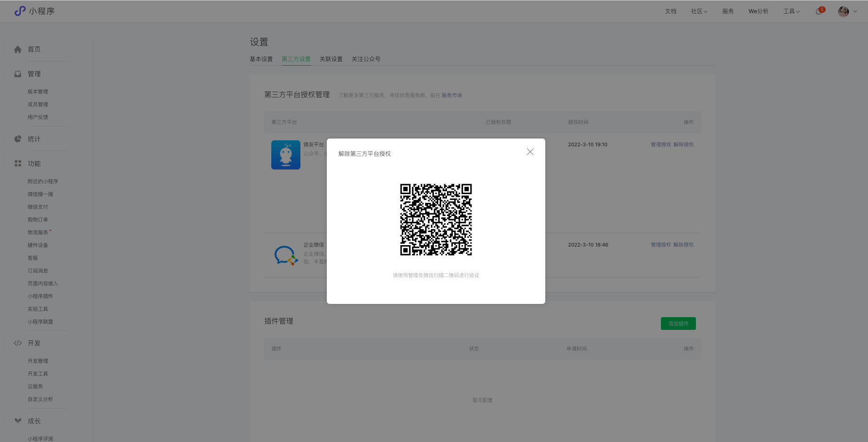Open 附近的小程序 in sidebar
The image size is (868, 442).
pyautogui.click(x=43, y=181)
